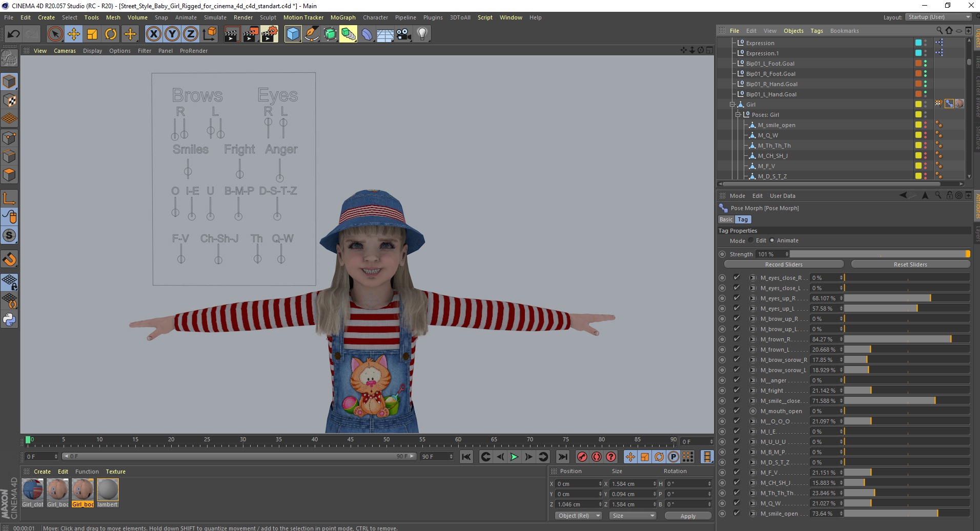The height and width of the screenshot is (531, 980).
Task: Open material manager Create menu
Action: [42, 472]
